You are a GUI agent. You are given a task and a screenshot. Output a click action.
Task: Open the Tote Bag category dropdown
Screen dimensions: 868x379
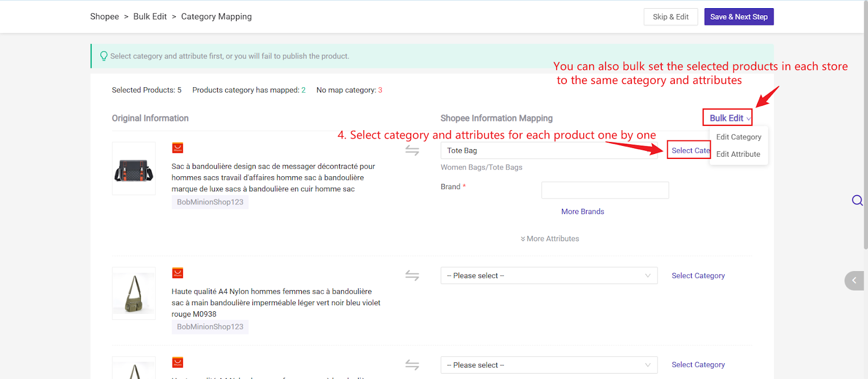(548, 150)
